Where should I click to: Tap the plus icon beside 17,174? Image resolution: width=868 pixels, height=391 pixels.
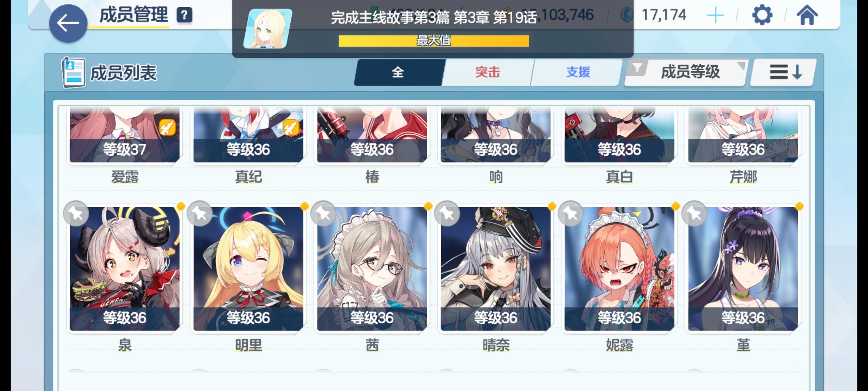[715, 16]
